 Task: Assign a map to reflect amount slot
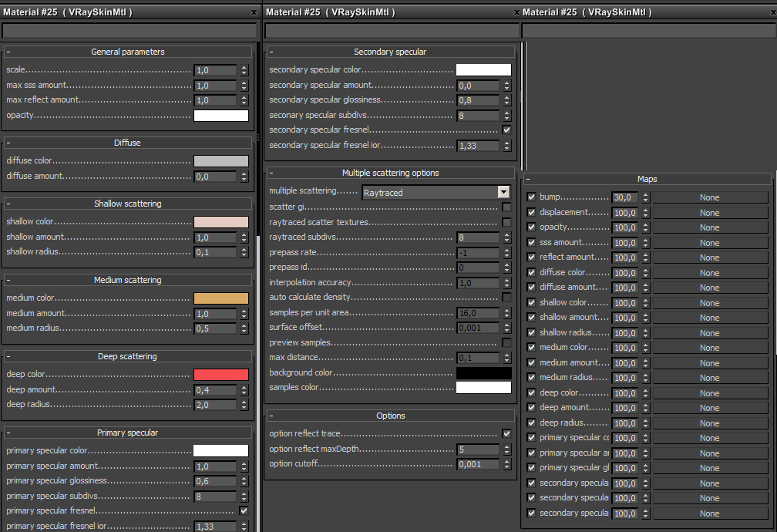[x=710, y=258]
